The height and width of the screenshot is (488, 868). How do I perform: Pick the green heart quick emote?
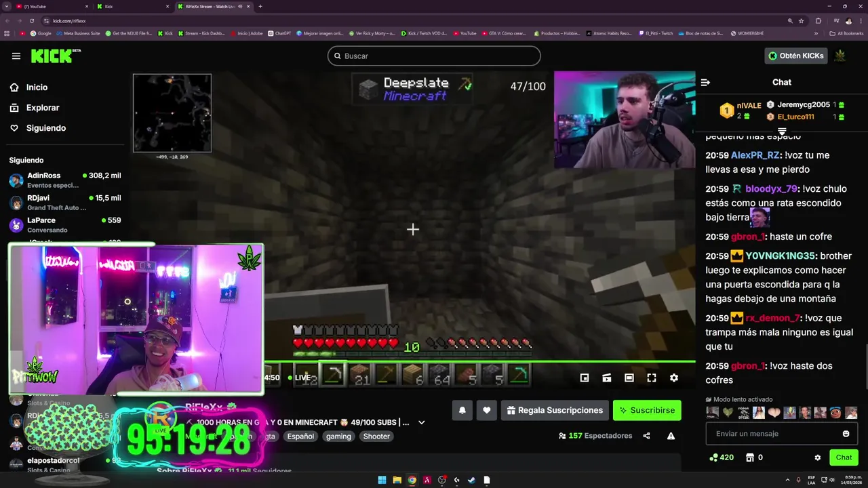tap(728, 412)
